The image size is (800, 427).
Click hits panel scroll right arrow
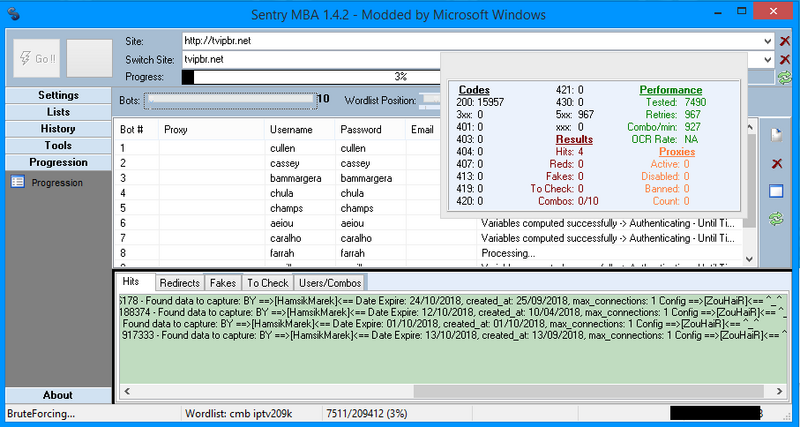779,391
